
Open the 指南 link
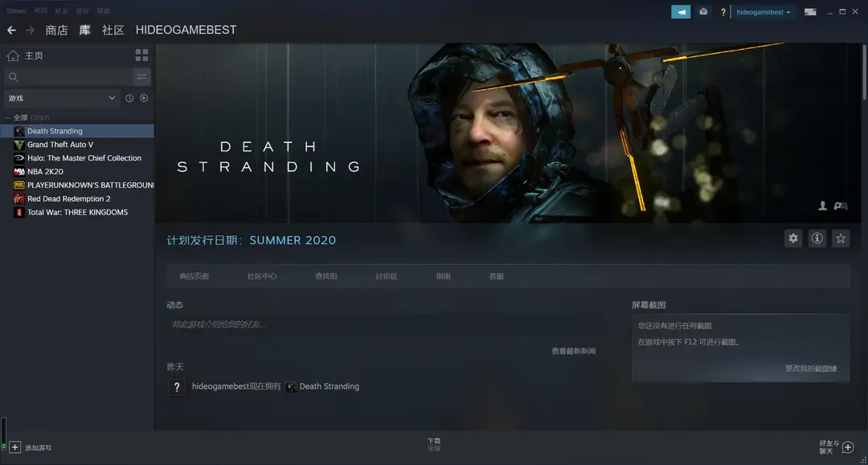tap(443, 276)
